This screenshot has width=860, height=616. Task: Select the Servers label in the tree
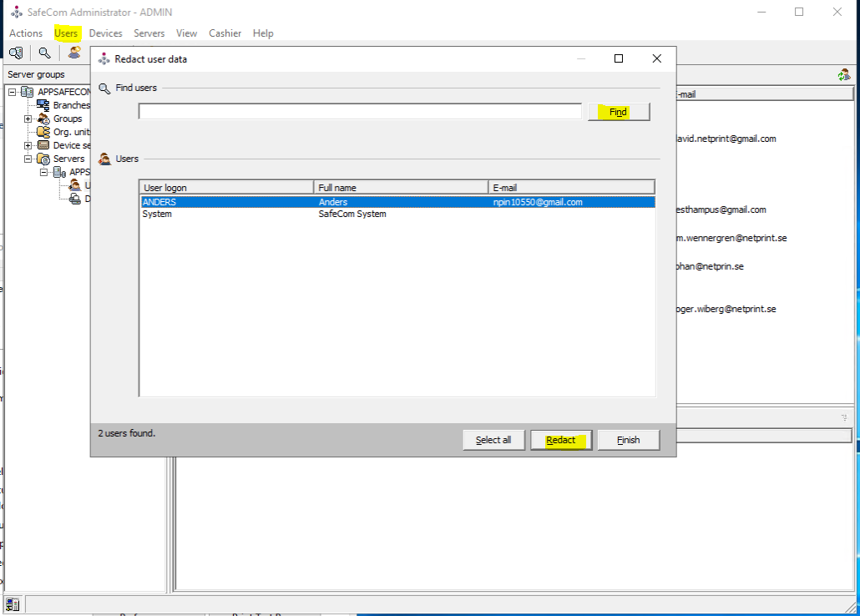(68, 159)
